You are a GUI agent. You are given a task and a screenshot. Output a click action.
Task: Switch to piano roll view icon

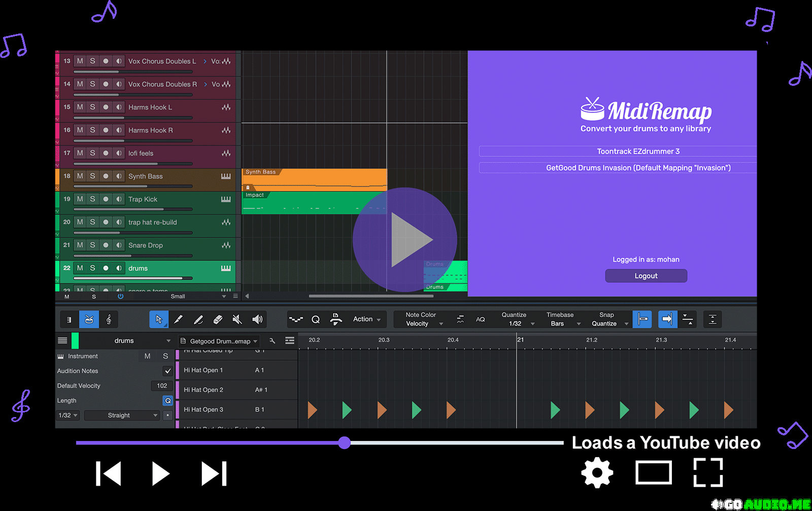coord(69,320)
